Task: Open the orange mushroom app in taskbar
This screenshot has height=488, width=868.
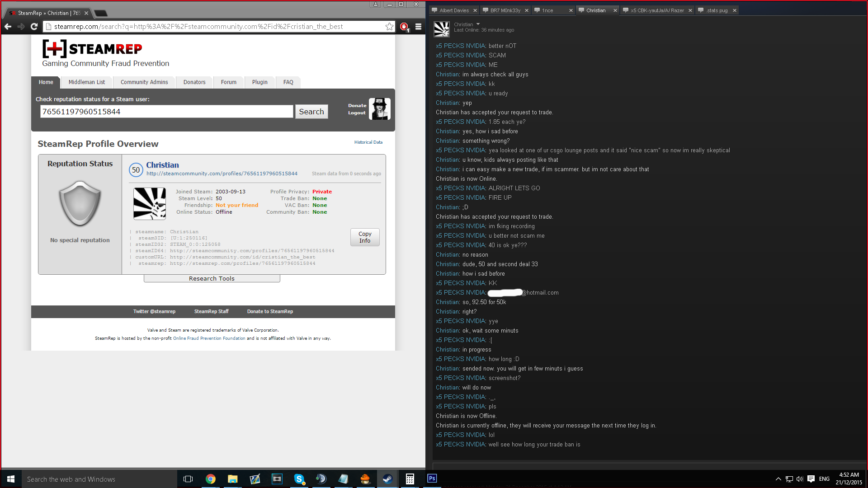Action: coord(366,479)
